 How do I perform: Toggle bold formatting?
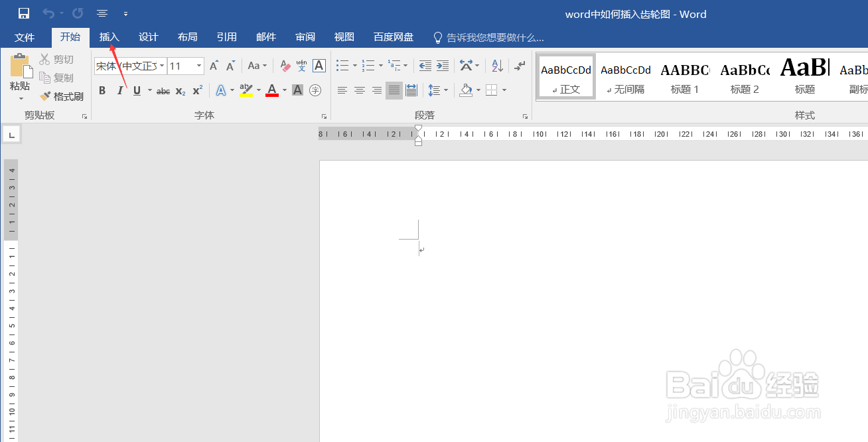click(x=102, y=90)
